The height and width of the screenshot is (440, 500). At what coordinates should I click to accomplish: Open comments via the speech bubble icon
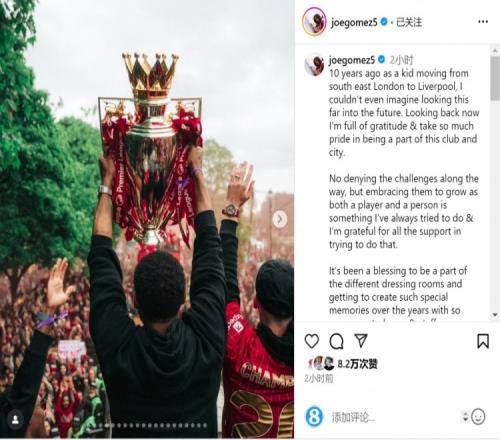(336, 341)
